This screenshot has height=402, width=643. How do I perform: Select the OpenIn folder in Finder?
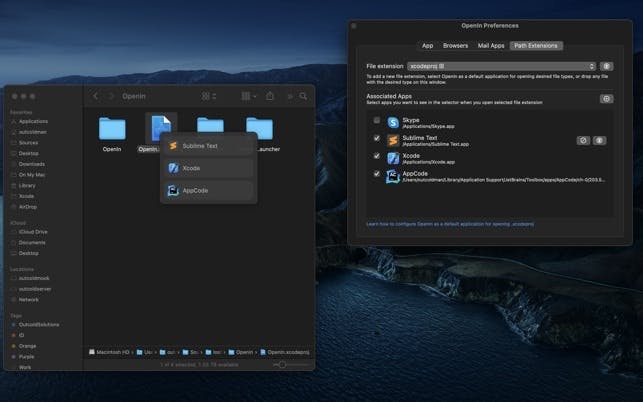tap(112, 128)
